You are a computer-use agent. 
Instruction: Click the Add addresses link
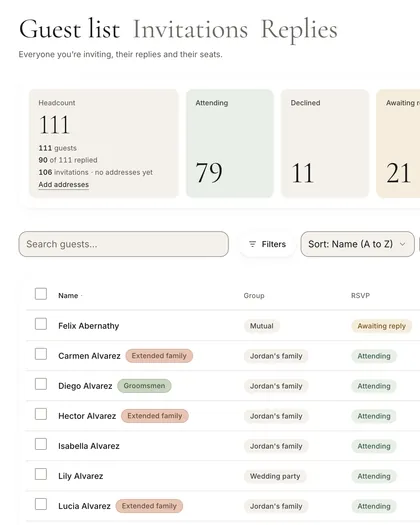coord(64,184)
